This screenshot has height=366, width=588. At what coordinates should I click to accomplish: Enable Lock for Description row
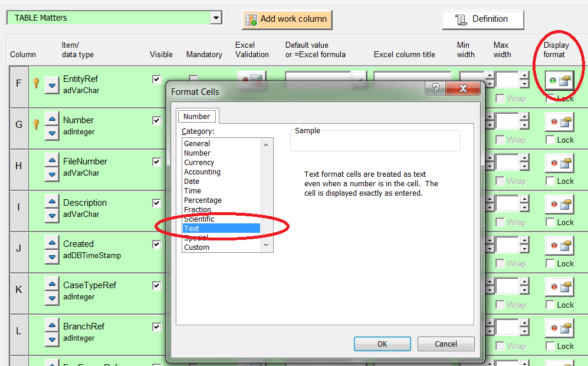[x=550, y=222]
